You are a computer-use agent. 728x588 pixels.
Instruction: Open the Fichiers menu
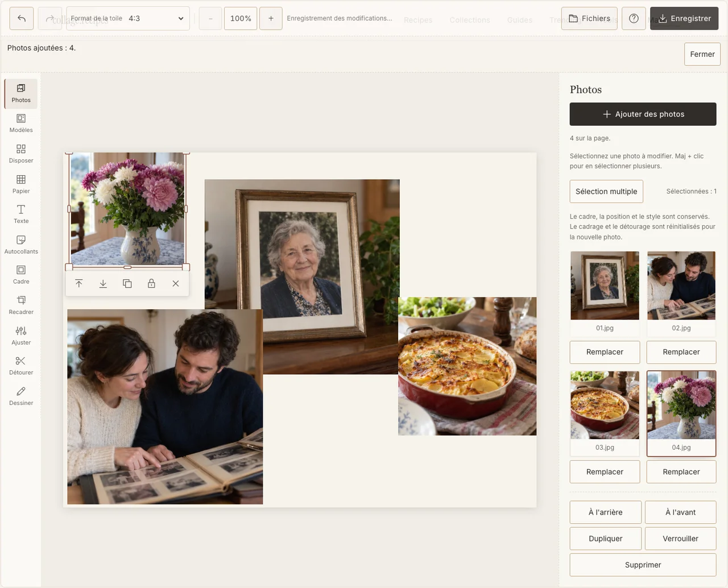(x=589, y=18)
